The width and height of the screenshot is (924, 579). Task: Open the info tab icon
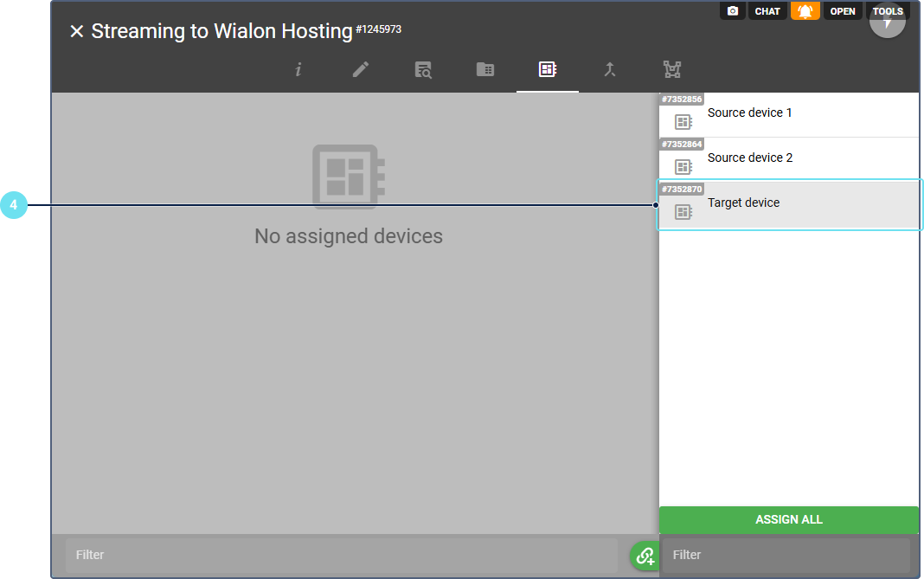[x=298, y=70]
